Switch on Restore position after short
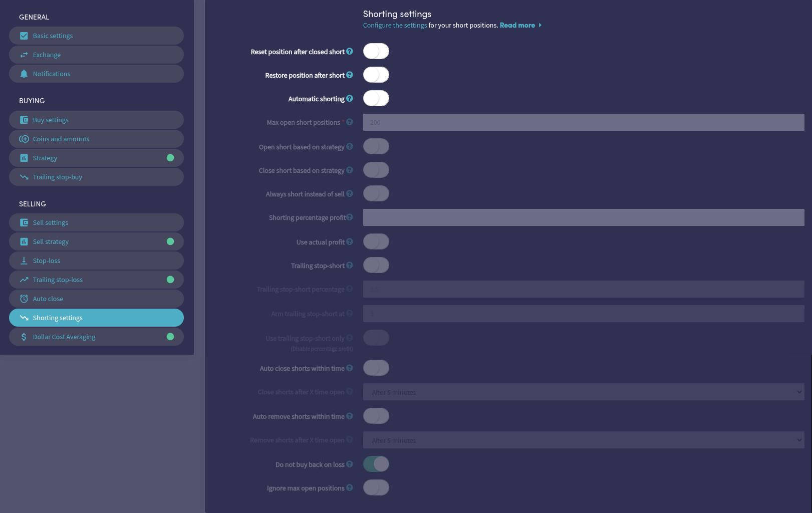Viewport: 812px width, 513px height. pyautogui.click(x=376, y=75)
